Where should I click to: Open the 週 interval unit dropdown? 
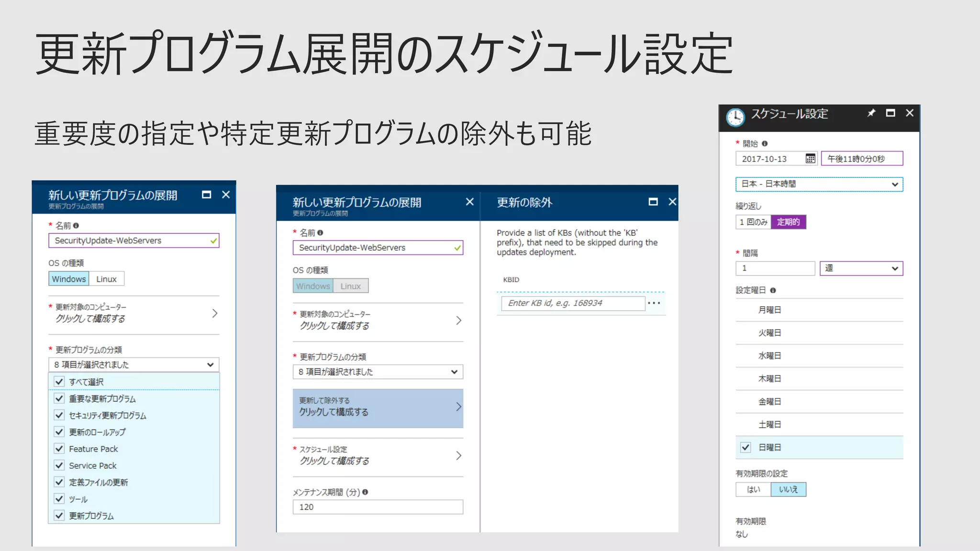pyautogui.click(x=861, y=268)
